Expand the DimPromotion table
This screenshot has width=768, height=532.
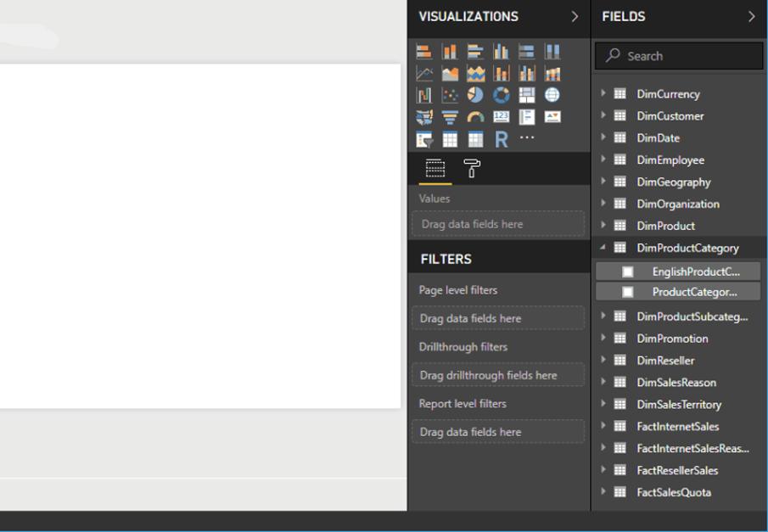pos(603,338)
